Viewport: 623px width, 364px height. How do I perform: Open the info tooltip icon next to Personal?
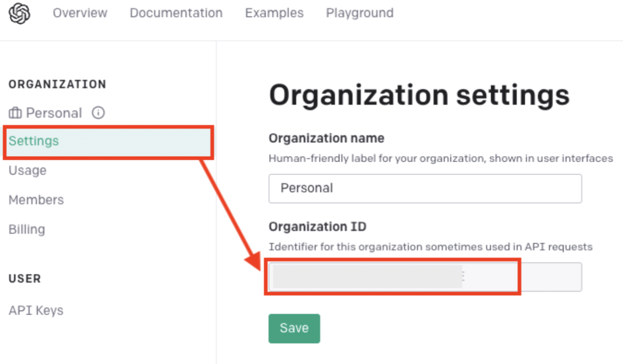(x=98, y=112)
